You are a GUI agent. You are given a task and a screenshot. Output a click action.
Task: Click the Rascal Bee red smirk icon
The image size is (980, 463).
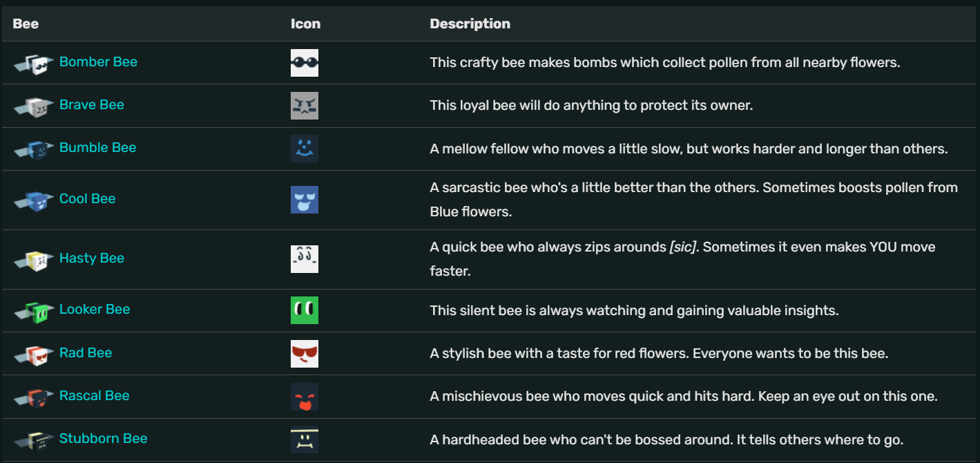(305, 396)
